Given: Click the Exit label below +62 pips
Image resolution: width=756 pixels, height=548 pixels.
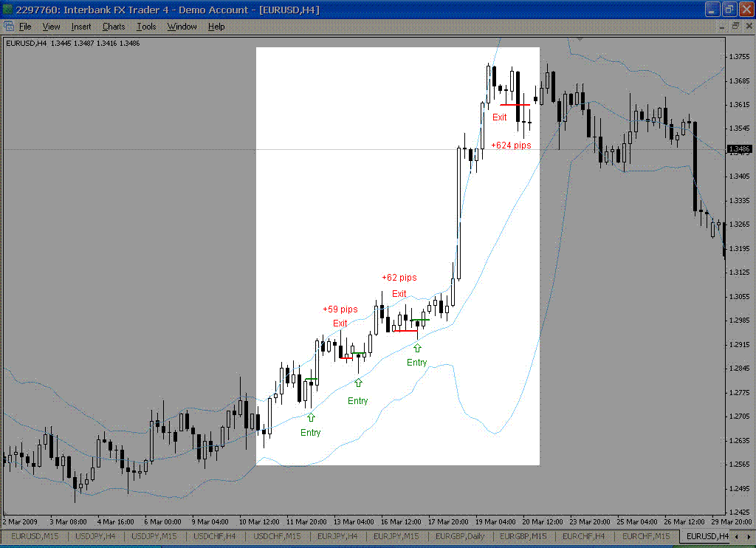Looking at the screenshot, I should [399, 294].
